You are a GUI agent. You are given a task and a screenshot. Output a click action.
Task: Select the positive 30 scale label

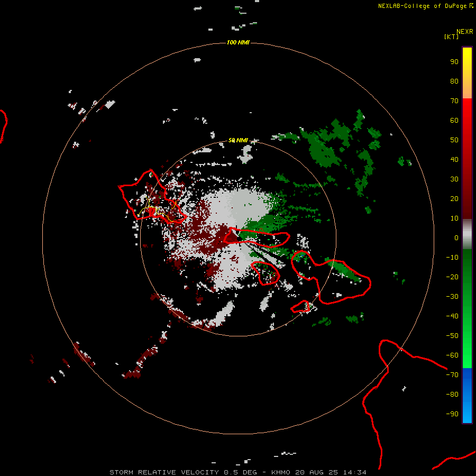(454, 179)
